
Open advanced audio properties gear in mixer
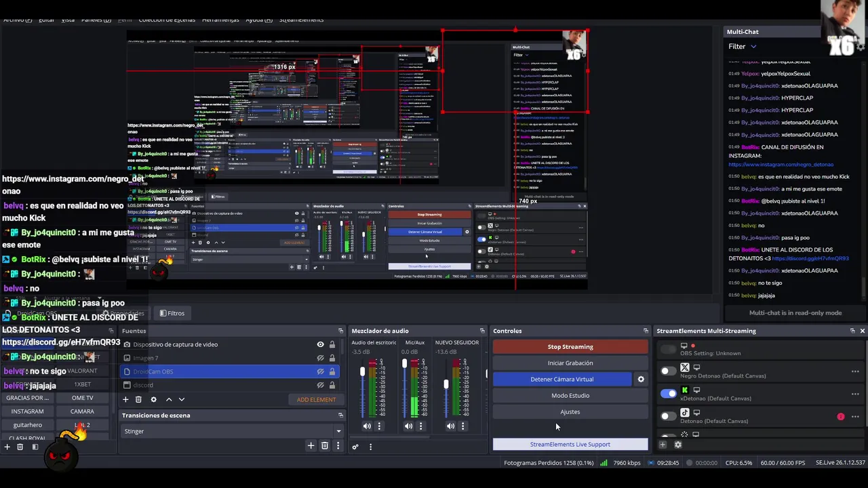coord(355,447)
